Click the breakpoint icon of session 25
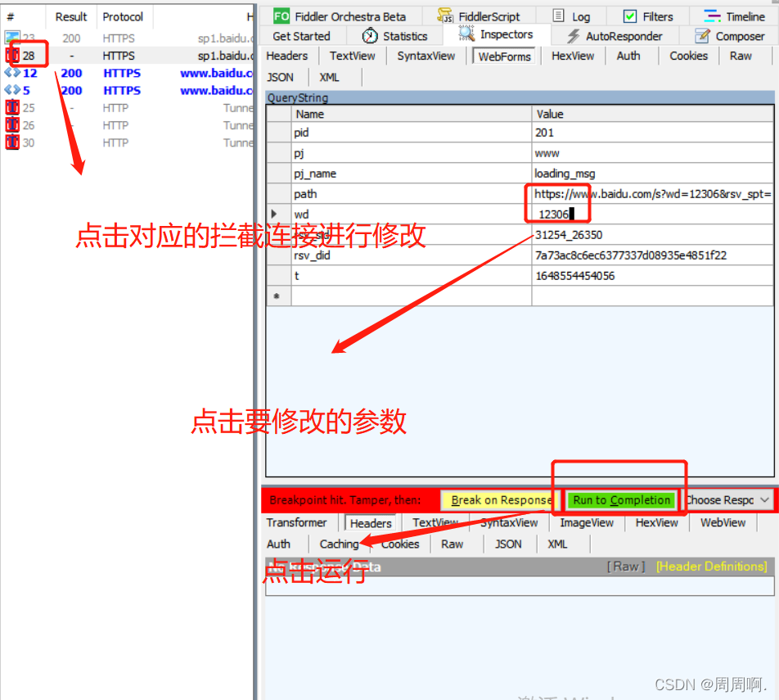The image size is (779, 700). (x=12, y=107)
